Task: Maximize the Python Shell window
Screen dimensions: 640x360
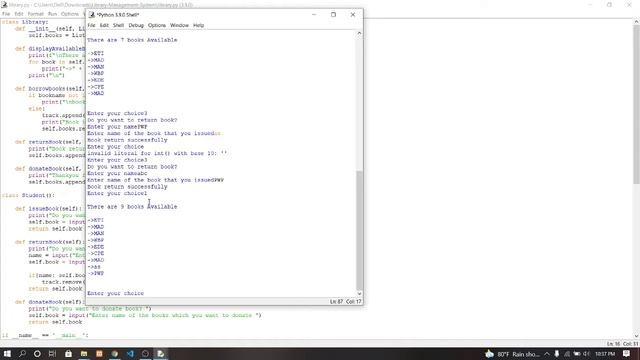Action: coord(333,15)
